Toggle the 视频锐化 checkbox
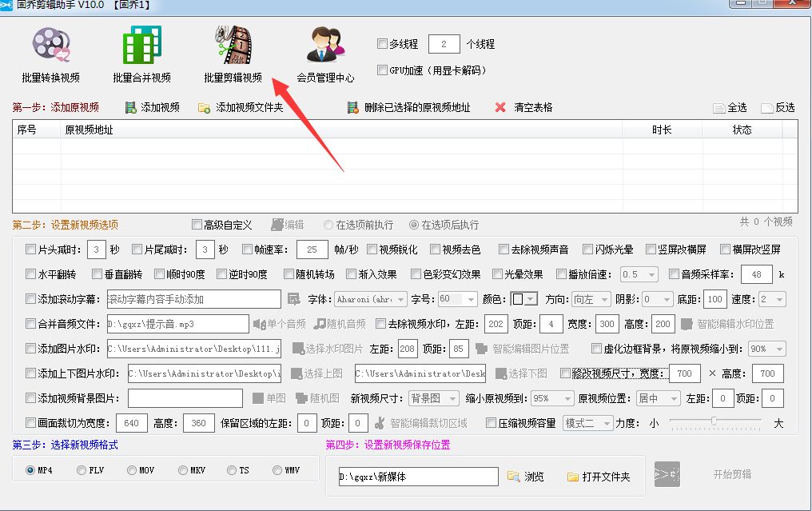The height and width of the screenshot is (511, 812). pyautogui.click(x=372, y=250)
